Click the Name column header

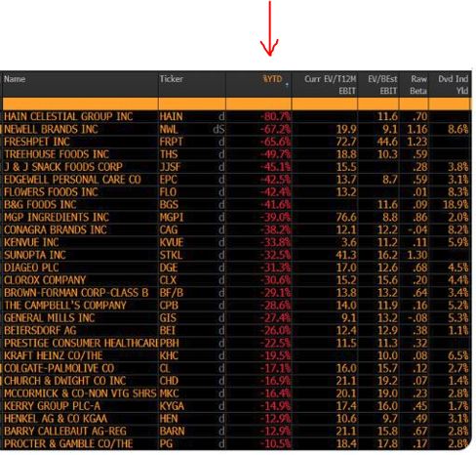click(x=15, y=79)
